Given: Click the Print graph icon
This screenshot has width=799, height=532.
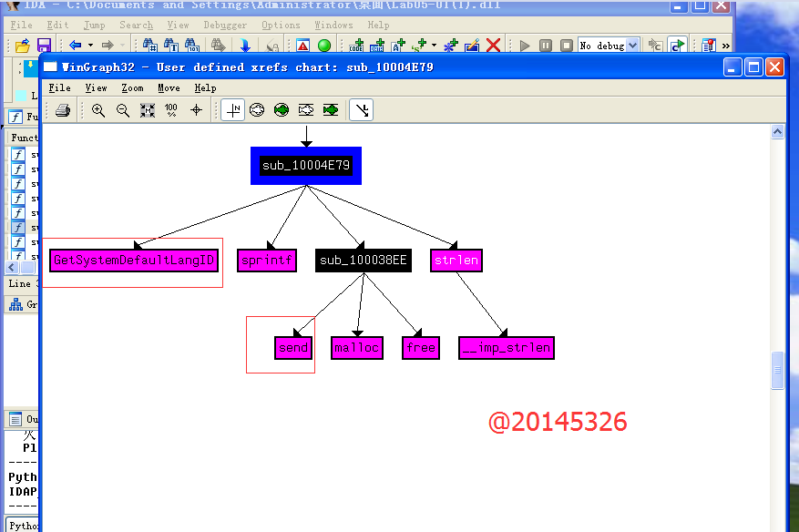Looking at the screenshot, I should tap(63, 110).
